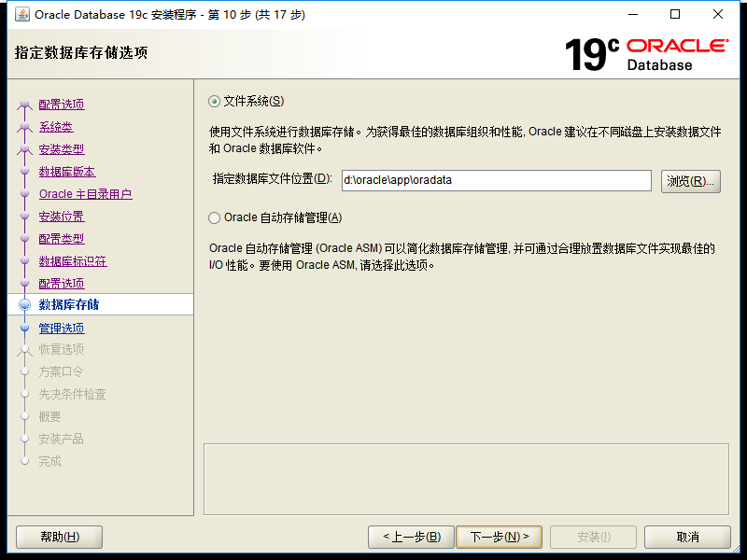Click the Java installer icon in title bar
Image resolution: width=747 pixels, height=560 pixels.
(x=21, y=15)
